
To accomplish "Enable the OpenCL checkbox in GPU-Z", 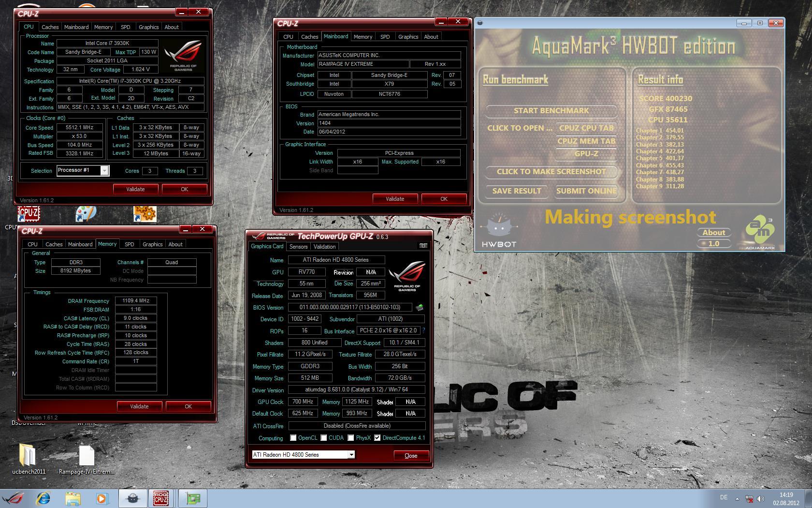I will pos(293,438).
